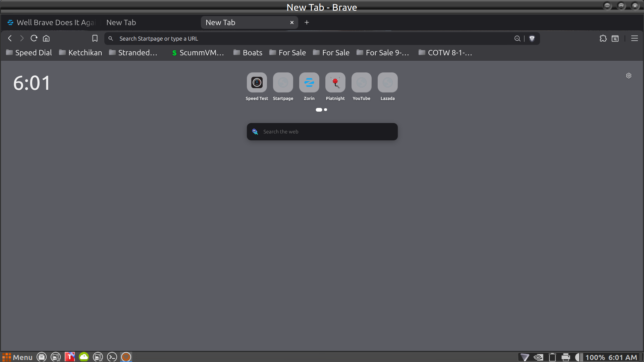Open the Extensions puzzle icon
This screenshot has height=362, width=644.
[x=603, y=39]
